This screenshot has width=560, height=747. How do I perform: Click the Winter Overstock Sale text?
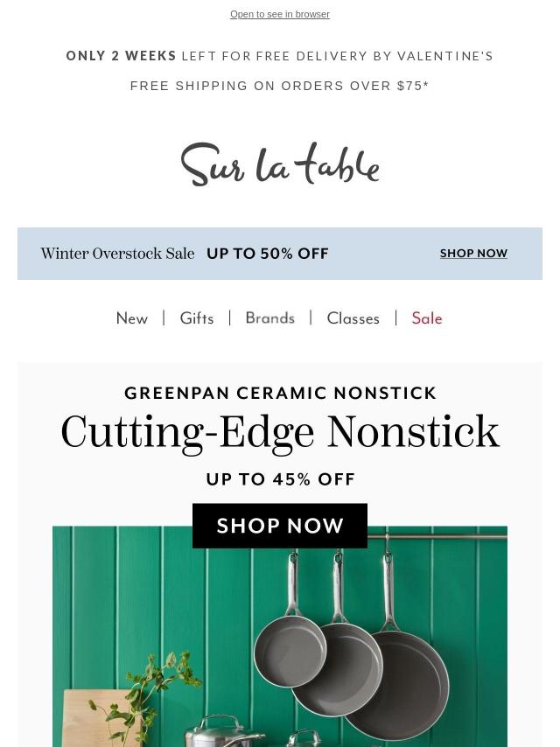117,254
